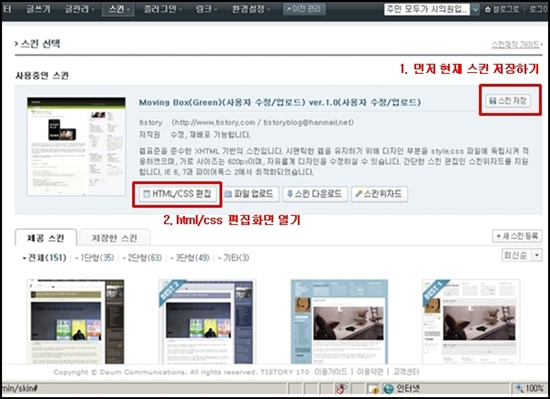550x399 pixels.
Task: Open the 이용약관 footer link
Action: click(370, 372)
